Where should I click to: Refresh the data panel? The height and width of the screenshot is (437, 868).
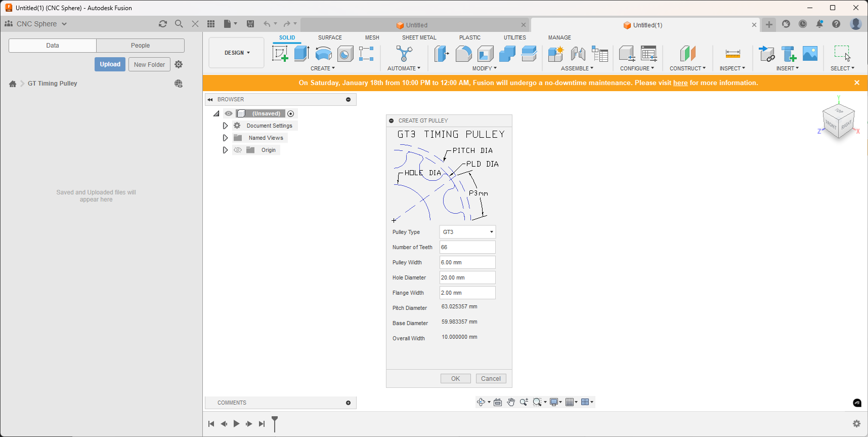(163, 24)
